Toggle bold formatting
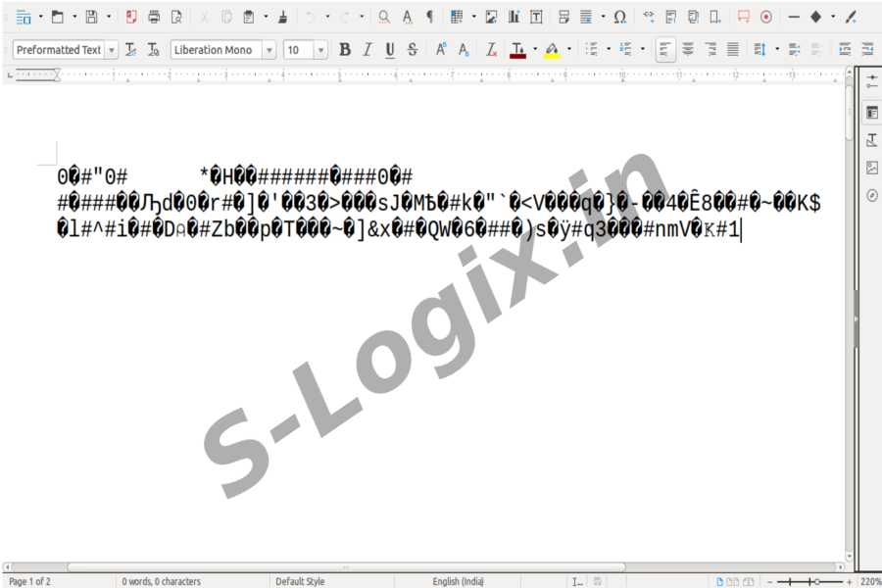882x588 pixels. point(345,50)
